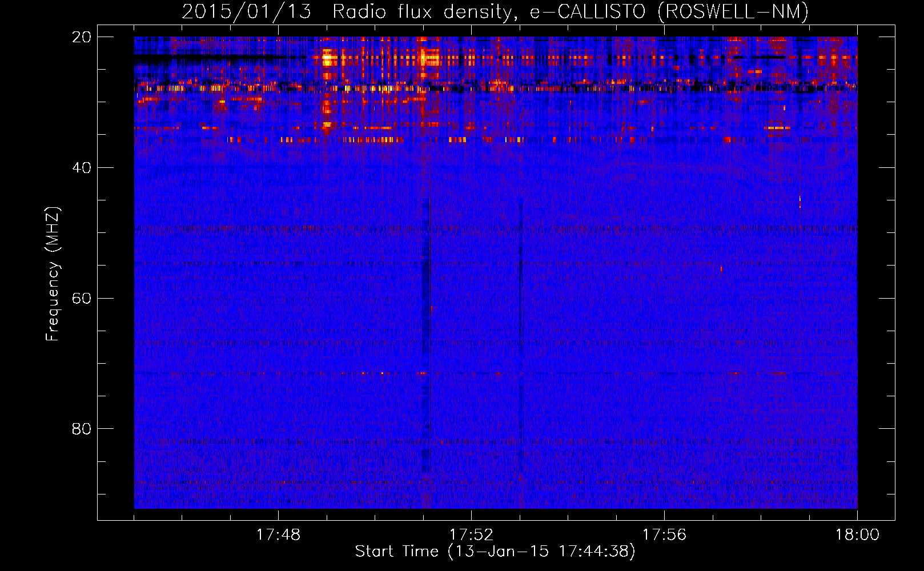
Task: Click the dark vertical streak just before 17:52
Action: pos(426,337)
